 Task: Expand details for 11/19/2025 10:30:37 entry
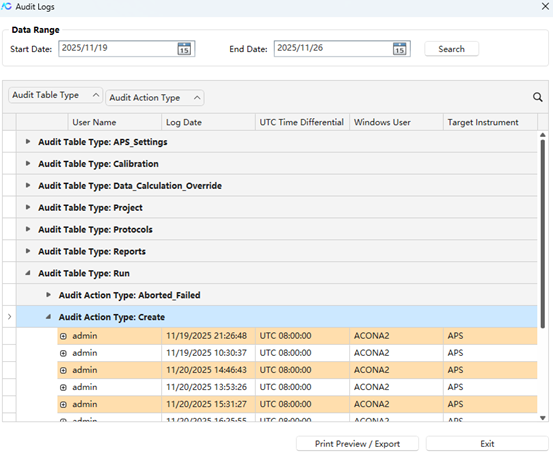[63, 353]
